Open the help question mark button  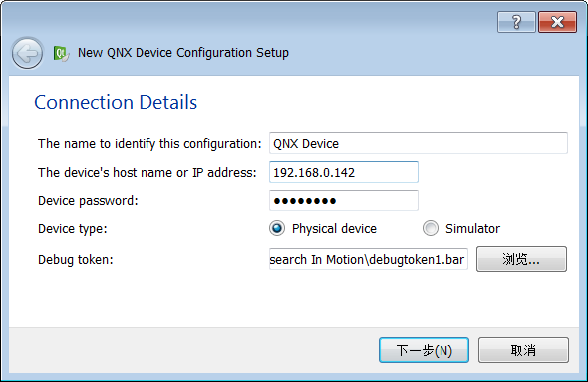516,22
